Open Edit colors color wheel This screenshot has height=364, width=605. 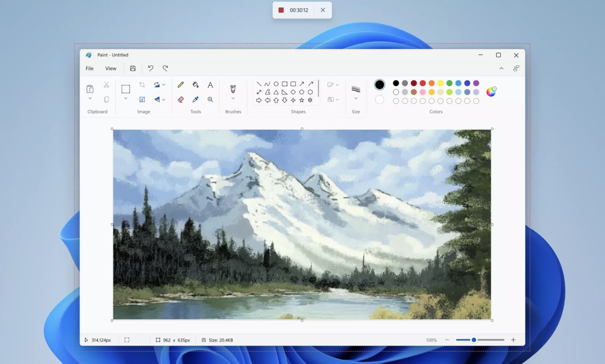[x=491, y=92]
